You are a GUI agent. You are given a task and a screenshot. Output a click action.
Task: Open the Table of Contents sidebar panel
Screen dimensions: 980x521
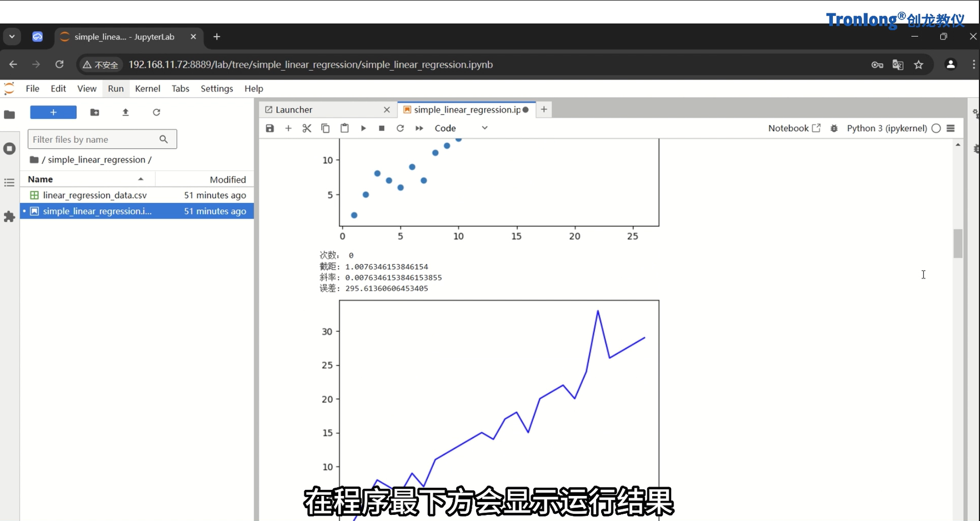[9, 183]
